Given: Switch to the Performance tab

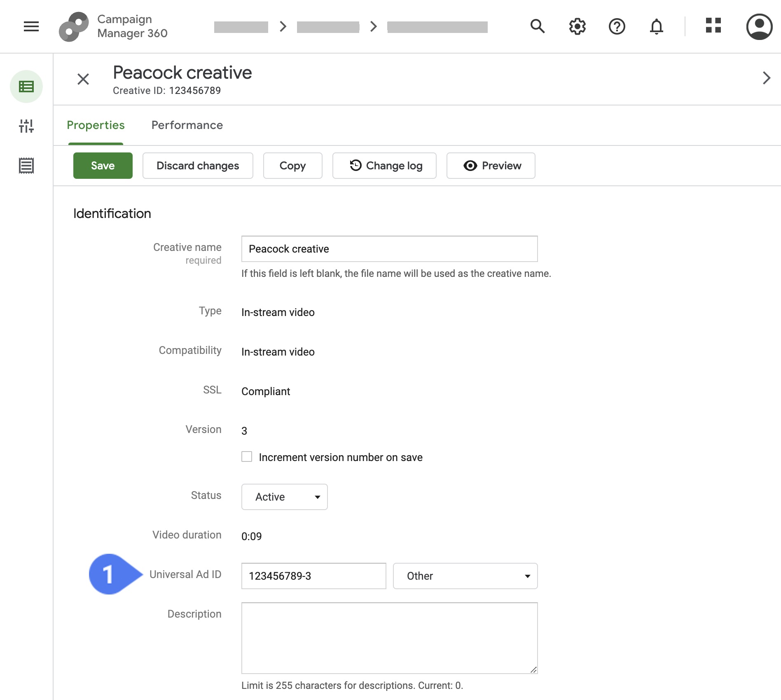Looking at the screenshot, I should pyautogui.click(x=187, y=125).
